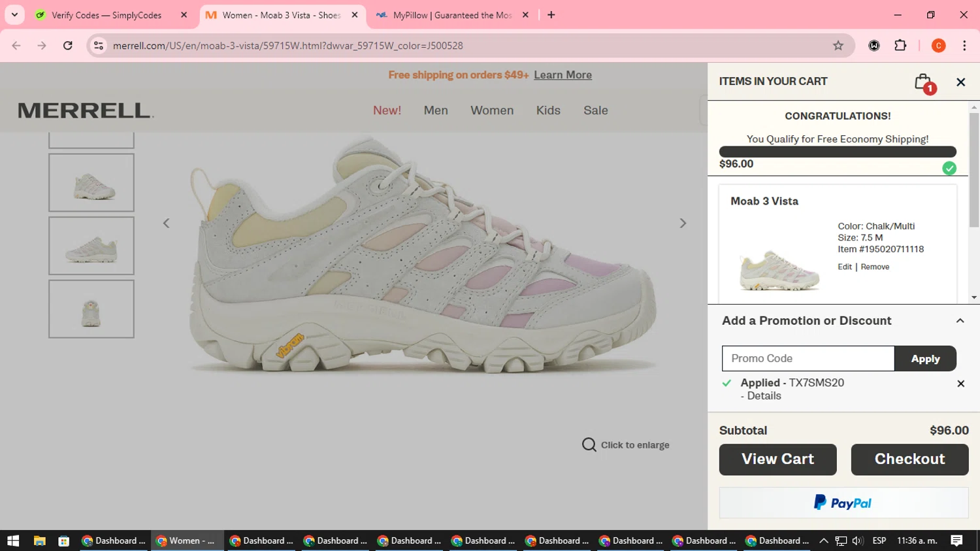This screenshot has width=980, height=551.
Task: Close the cart panel with the X icon
Action: (x=960, y=82)
